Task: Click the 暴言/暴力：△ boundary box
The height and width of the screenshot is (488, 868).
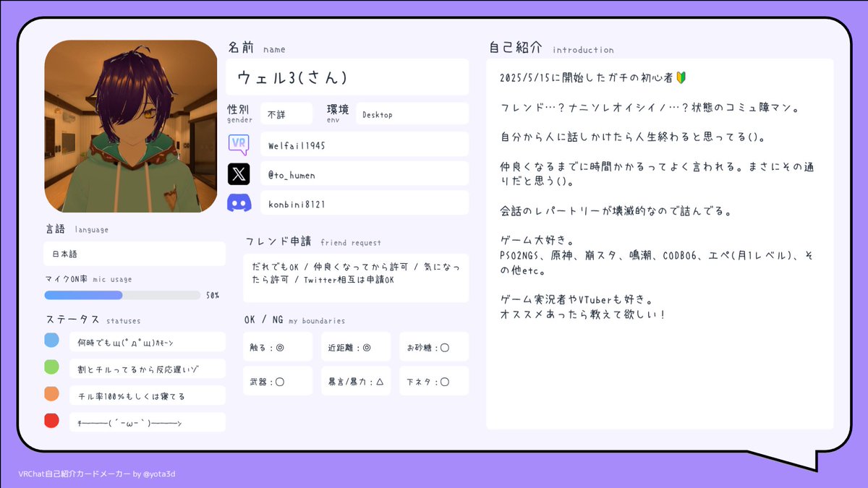Action: point(356,381)
